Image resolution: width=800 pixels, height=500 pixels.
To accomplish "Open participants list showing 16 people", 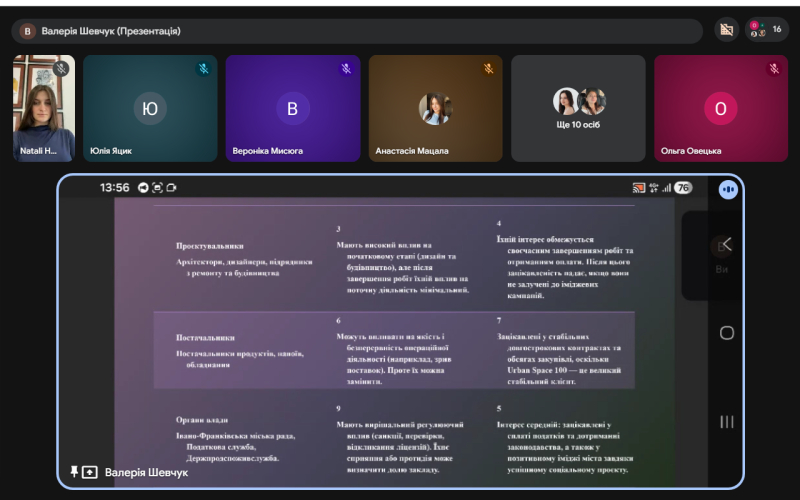I will coord(766,30).
